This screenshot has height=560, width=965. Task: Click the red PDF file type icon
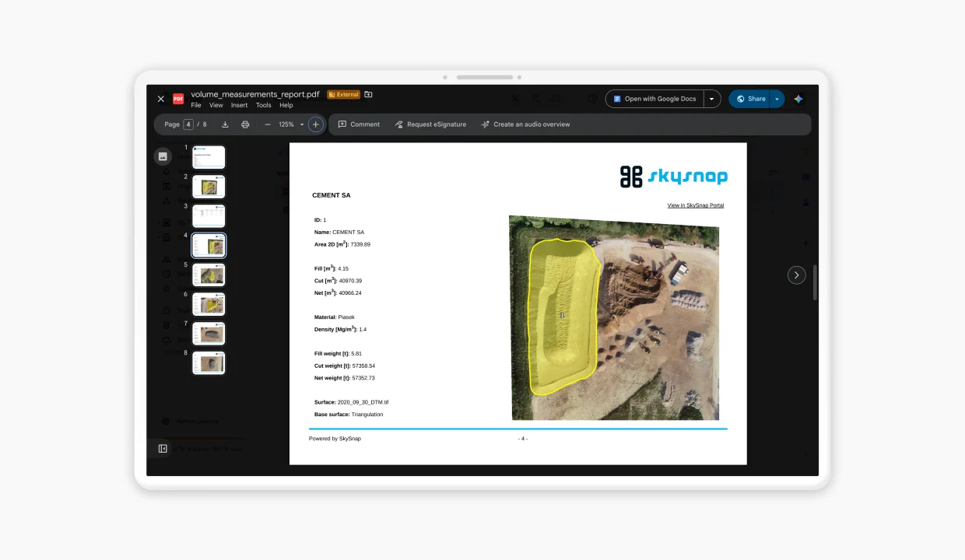pos(178,99)
